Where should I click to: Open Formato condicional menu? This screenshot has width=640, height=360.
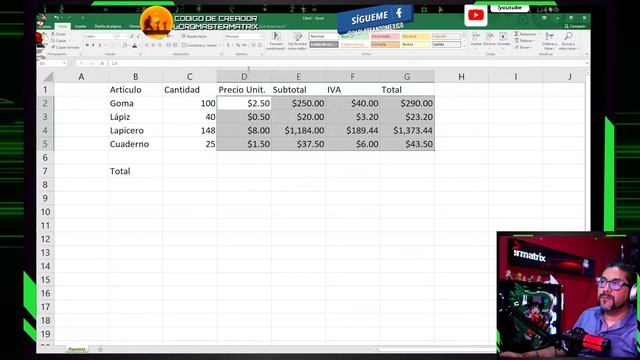coord(276,41)
